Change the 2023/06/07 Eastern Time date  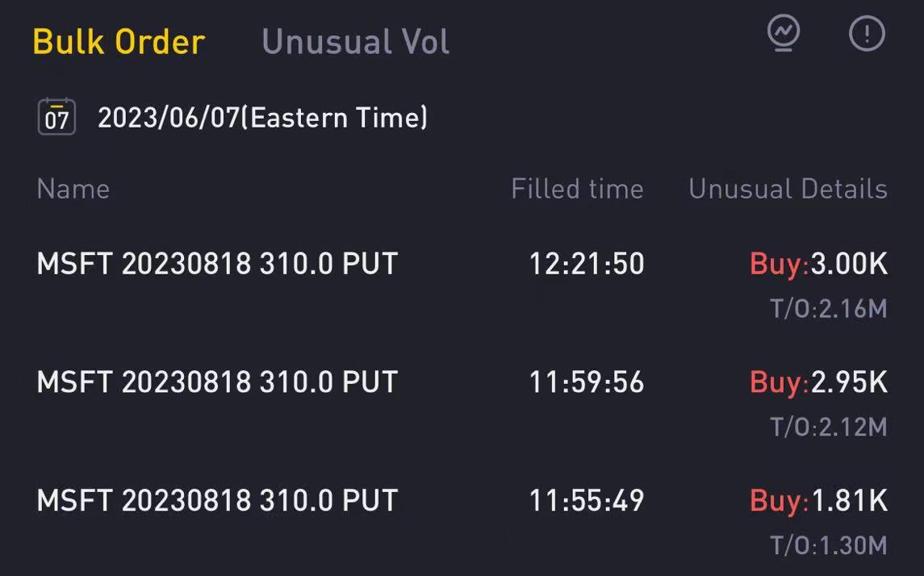[x=262, y=117]
